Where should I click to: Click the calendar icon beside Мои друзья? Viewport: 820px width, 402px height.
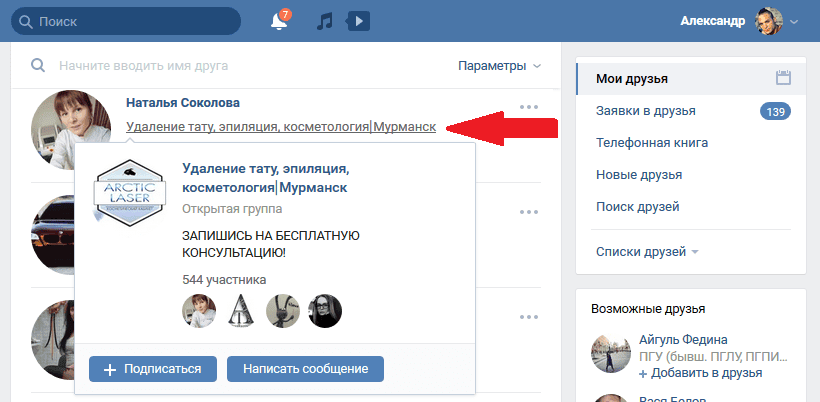[783, 78]
